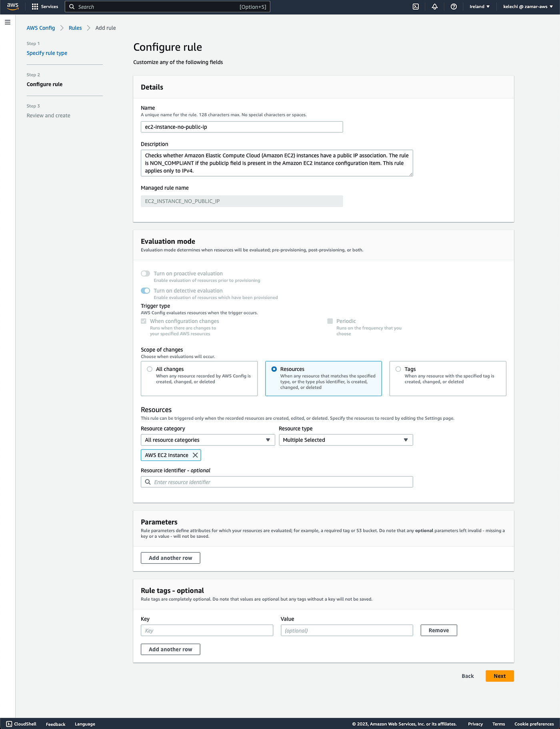Screen dimensions: 560x729
Task: Open the kelechi @ zamar-aws account menu
Action: coord(528,7)
